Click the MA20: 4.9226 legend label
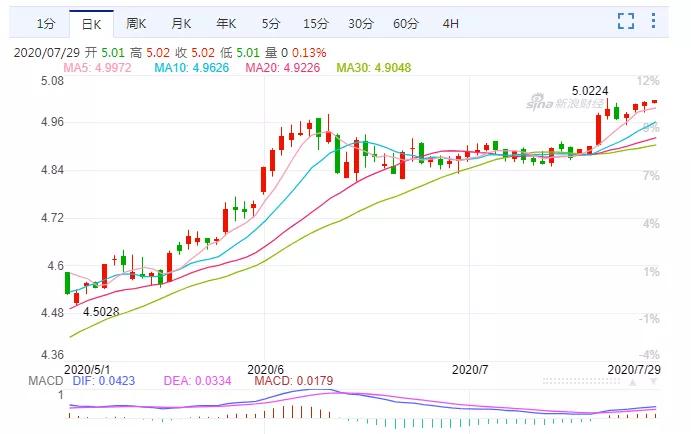691x434 pixels. pos(282,67)
